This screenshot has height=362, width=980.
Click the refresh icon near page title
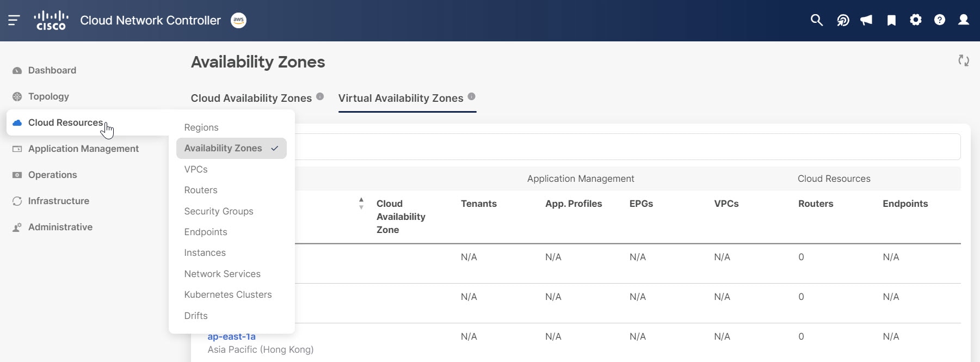964,60
